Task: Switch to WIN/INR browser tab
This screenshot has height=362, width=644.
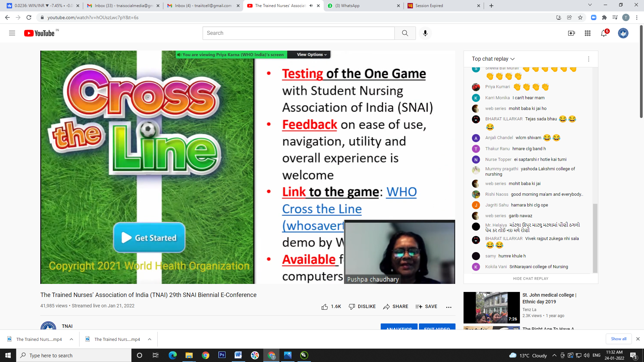Action: pos(44,6)
